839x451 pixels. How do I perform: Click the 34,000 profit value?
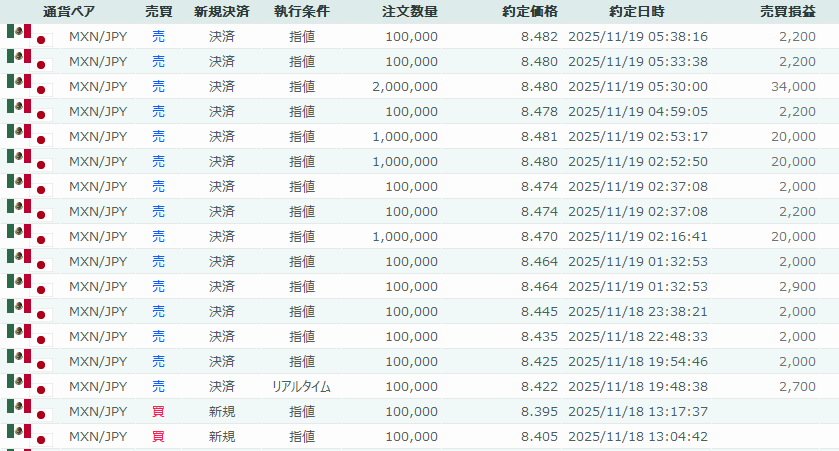point(794,86)
